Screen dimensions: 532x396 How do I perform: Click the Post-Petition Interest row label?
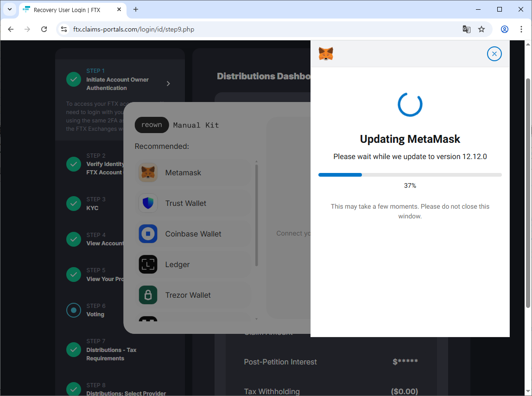click(x=280, y=362)
